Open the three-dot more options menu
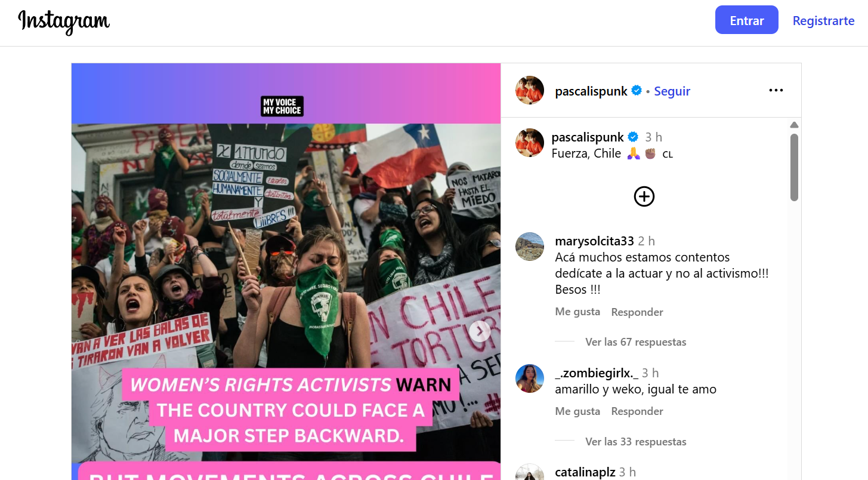 [776, 90]
